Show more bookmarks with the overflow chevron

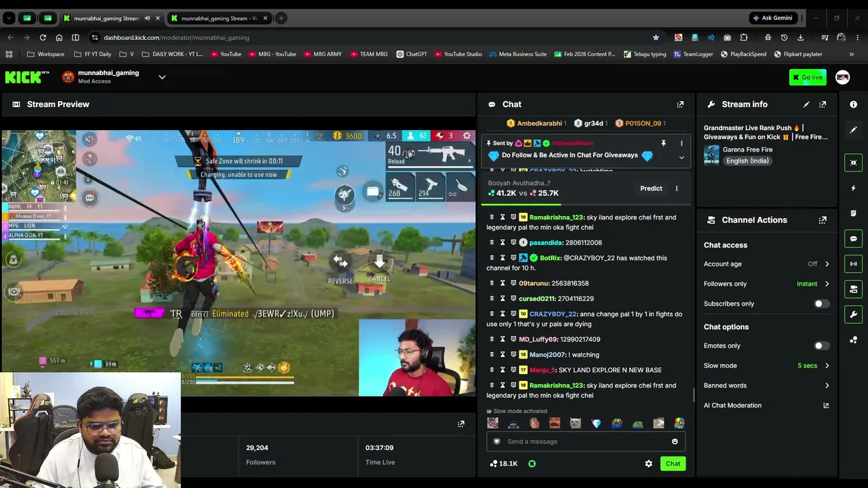click(852, 54)
